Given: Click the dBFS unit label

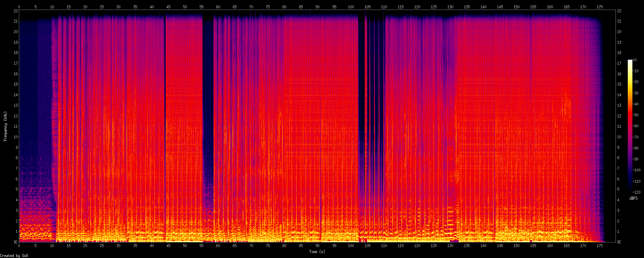Looking at the screenshot, I should 633,198.
